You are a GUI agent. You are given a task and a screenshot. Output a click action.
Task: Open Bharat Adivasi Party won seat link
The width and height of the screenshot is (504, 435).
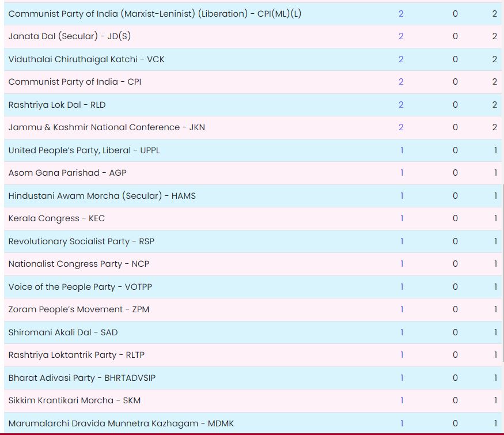(x=401, y=378)
